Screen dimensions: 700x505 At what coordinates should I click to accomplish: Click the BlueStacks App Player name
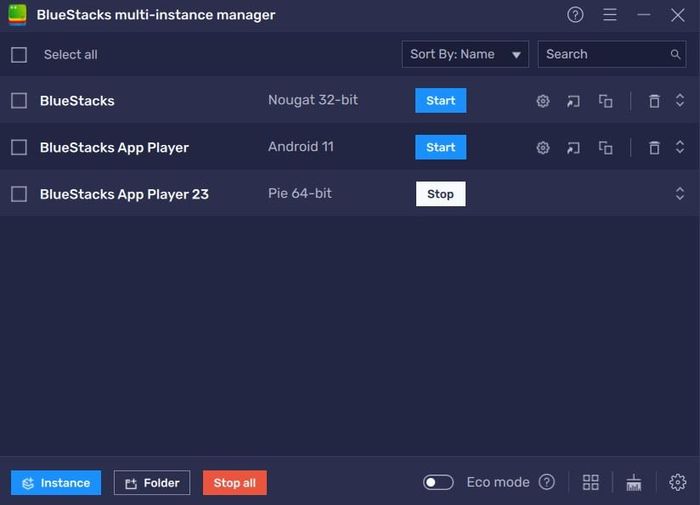(114, 148)
